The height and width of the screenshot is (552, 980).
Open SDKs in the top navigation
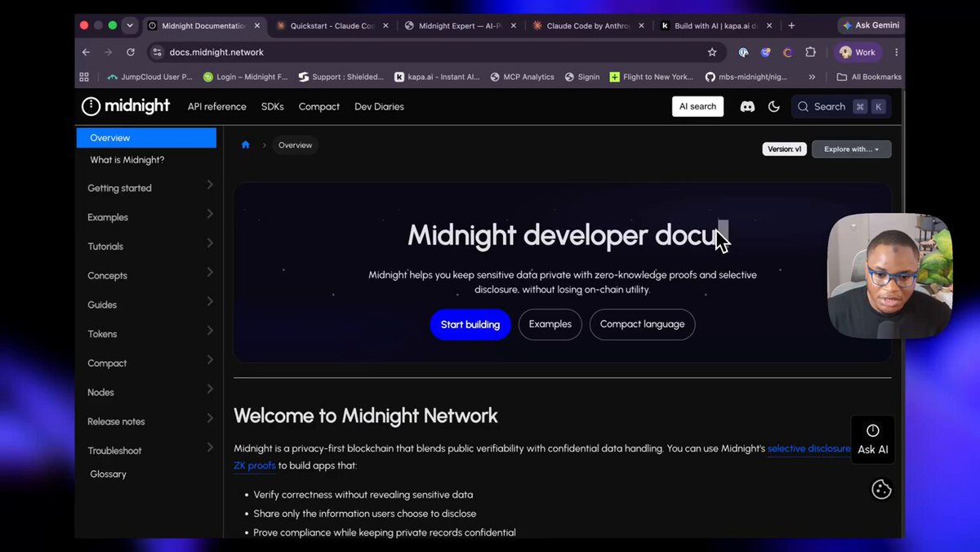tap(273, 106)
